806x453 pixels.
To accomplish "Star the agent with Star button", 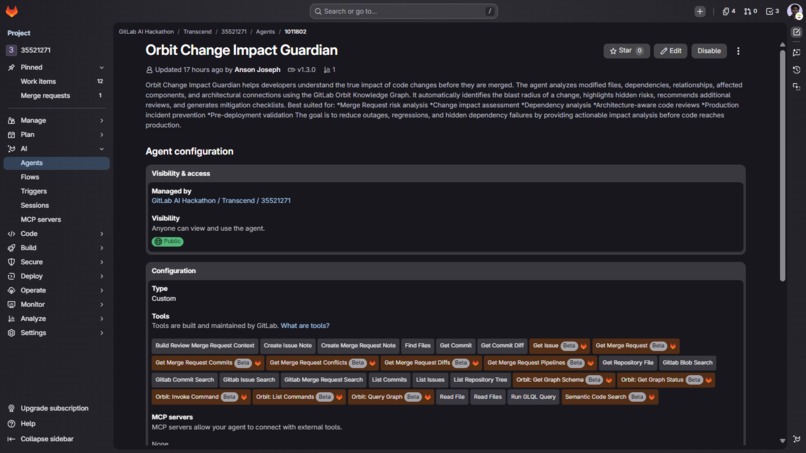I will pos(626,51).
